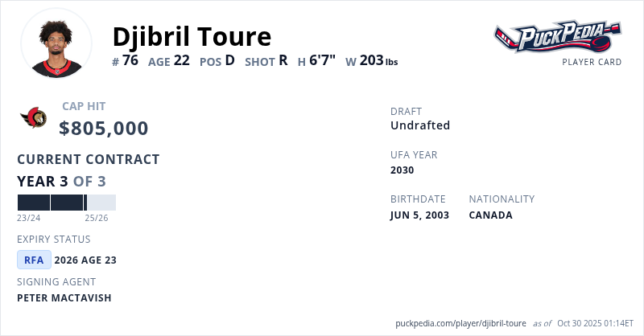Viewport: 644px width, 336px height.
Task: Click Djibril Toure's headshot photo
Action: (x=56, y=43)
